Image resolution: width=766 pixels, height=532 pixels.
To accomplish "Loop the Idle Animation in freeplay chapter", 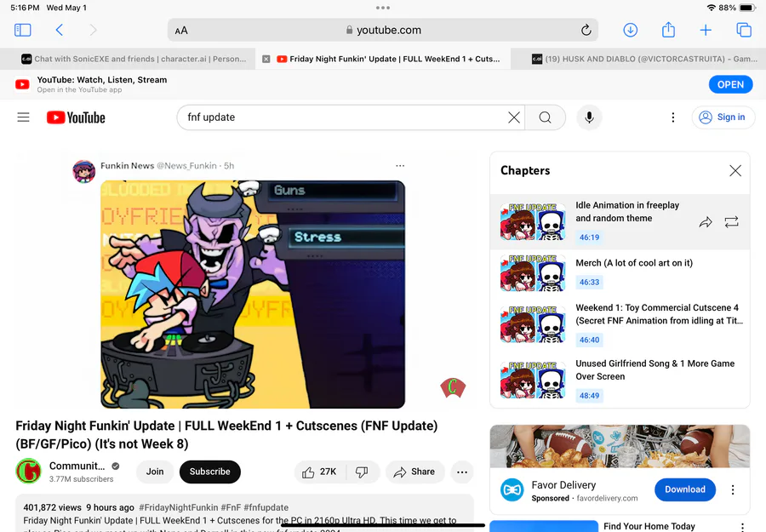I will [731, 222].
